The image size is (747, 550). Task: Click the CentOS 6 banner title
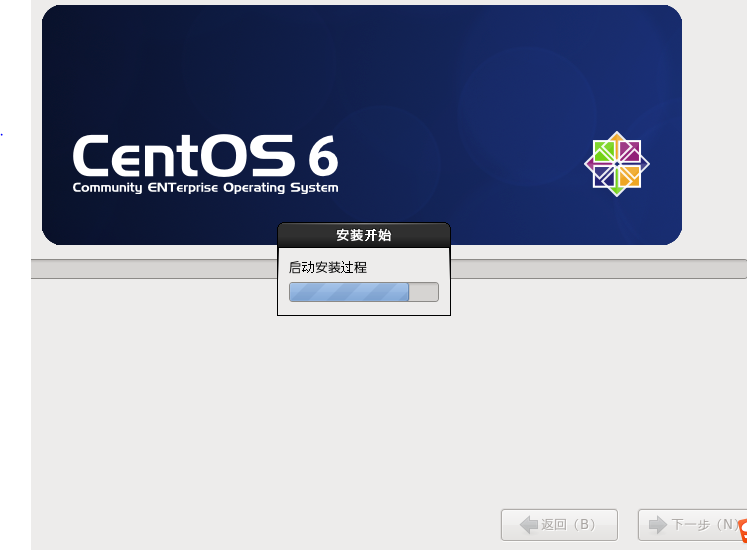coord(205,156)
